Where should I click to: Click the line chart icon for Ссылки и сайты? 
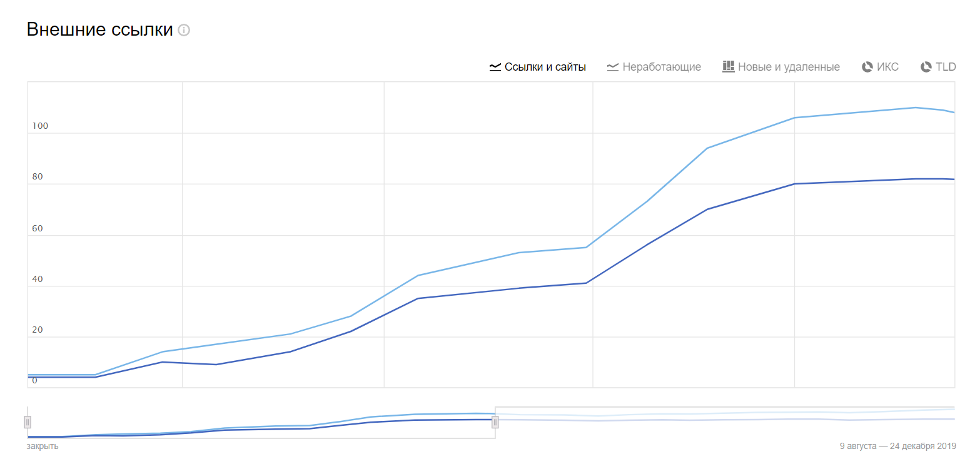495,67
